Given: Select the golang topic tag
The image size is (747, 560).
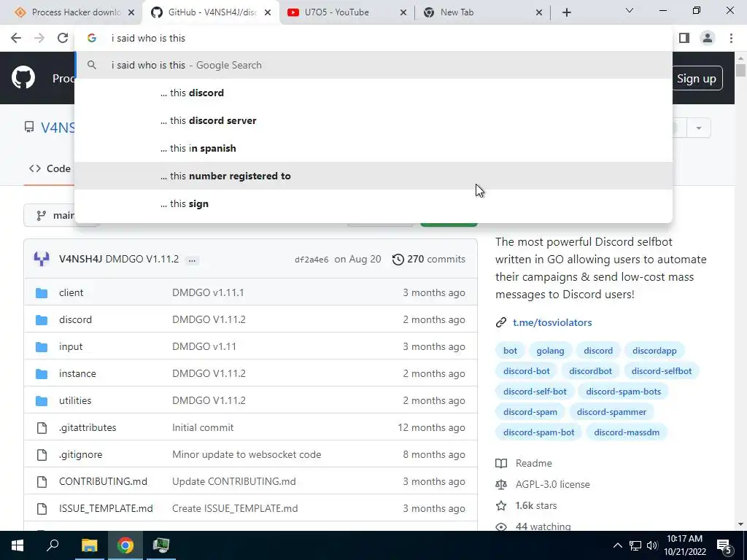Looking at the screenshot, I should (x=550, y=351).
